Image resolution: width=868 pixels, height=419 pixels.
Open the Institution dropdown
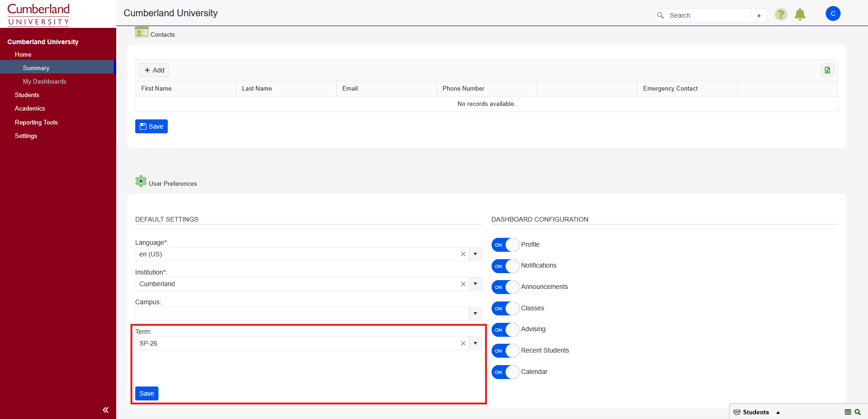[x=475, y=284]
